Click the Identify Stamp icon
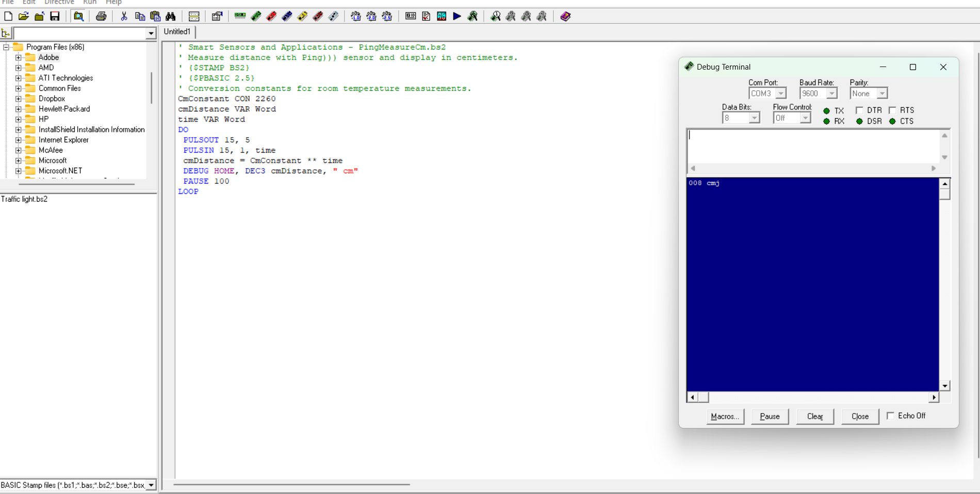Viewport: 980px width, 494px height. [x=411, y=17]
